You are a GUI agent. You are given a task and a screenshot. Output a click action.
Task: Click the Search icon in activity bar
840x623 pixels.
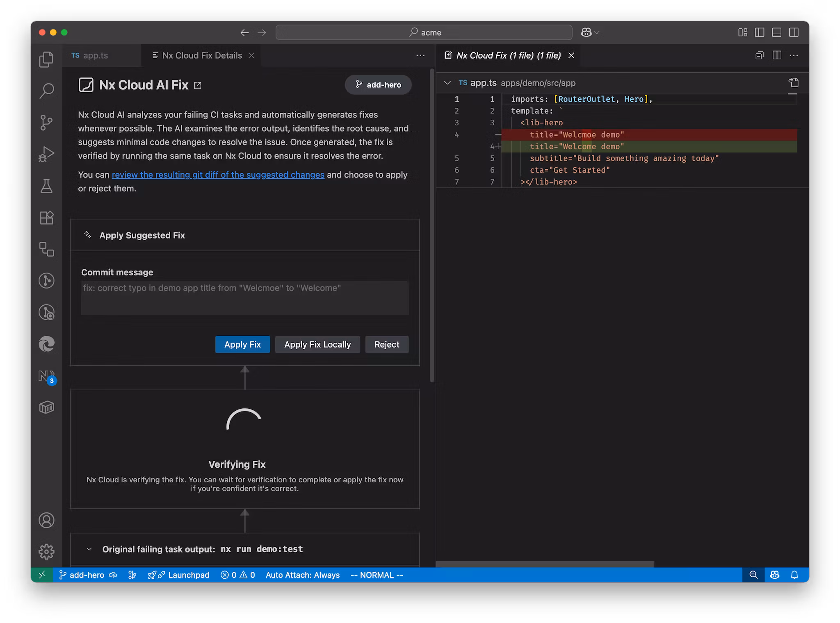point(46,91)
